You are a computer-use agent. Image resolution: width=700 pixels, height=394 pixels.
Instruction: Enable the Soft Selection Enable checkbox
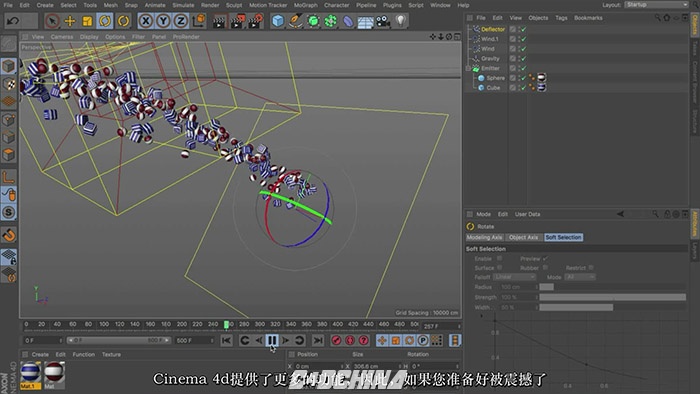pyautogui.click(x=500, y=258)
